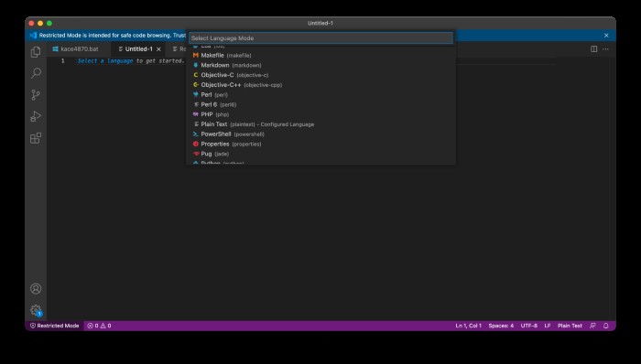Open the Accounts menu icon

click(x=36, y=289)
